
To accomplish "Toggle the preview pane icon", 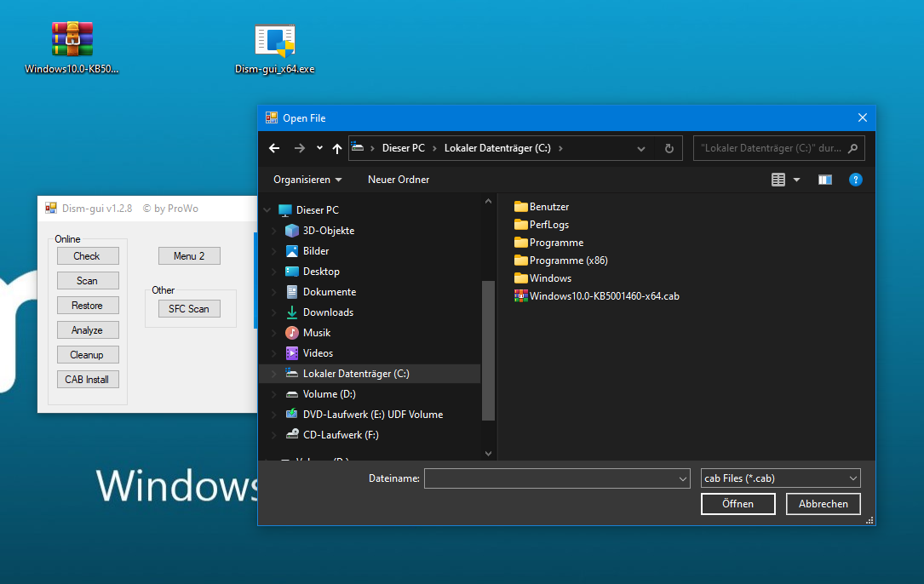I will pos(825,180).
